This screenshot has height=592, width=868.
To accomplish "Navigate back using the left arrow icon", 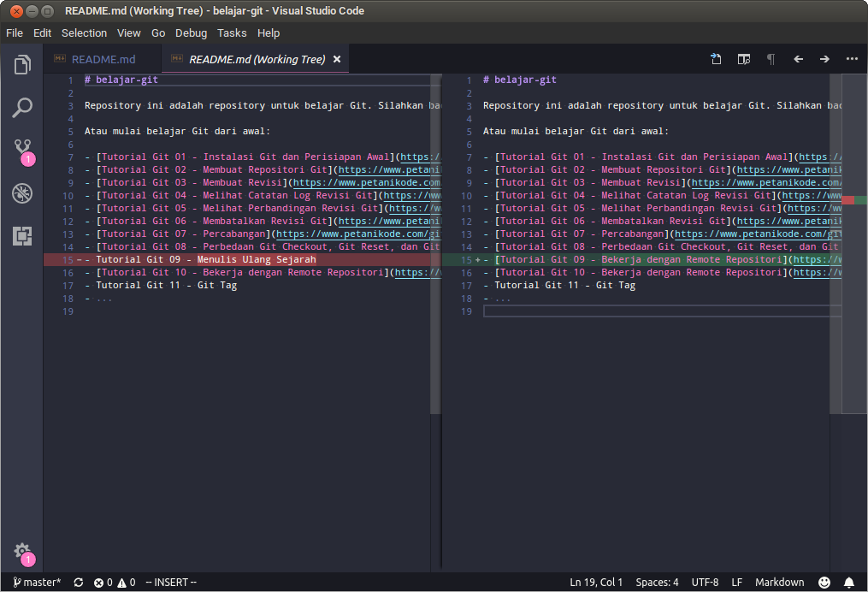I will [x=799, y=59].
